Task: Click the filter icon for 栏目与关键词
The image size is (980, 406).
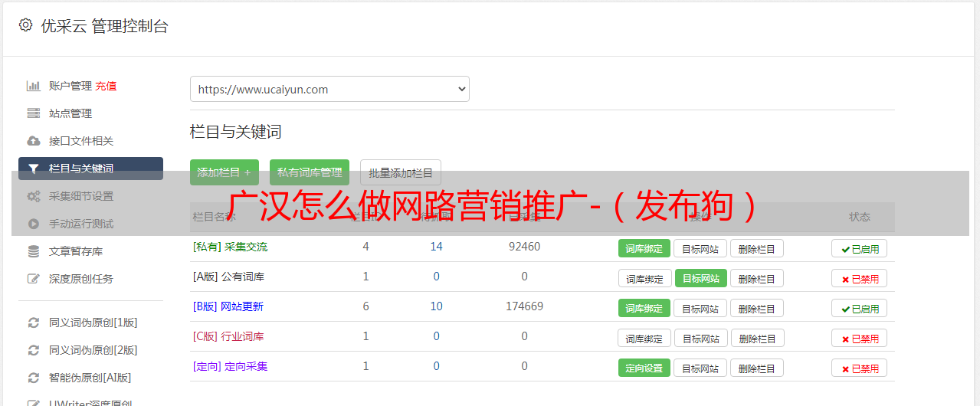Action: coord(33,169)
